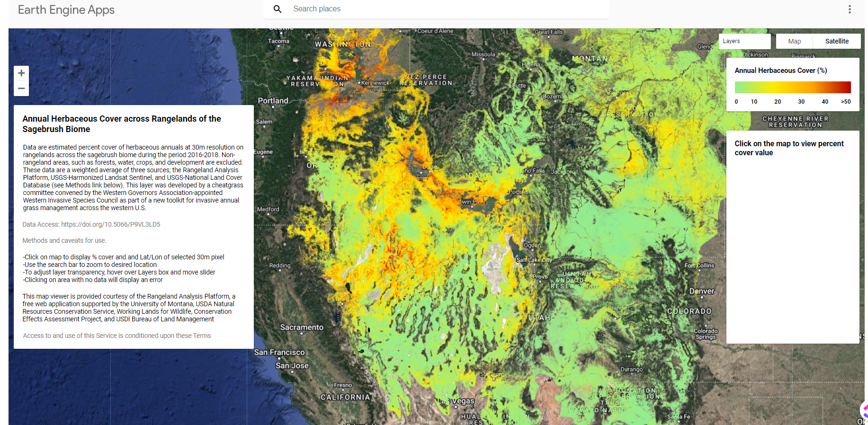The width and height of the screenshot is (868, 425).
Task: Click the Tacoma map label
Action: click(278, 41)
